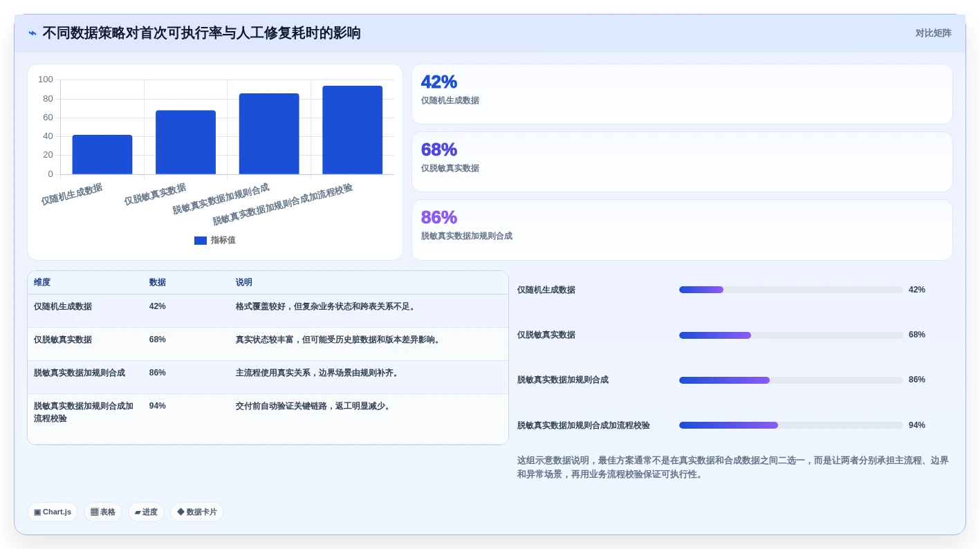Click the y-axis label 100
980x549 pixels.
point(46,80)
